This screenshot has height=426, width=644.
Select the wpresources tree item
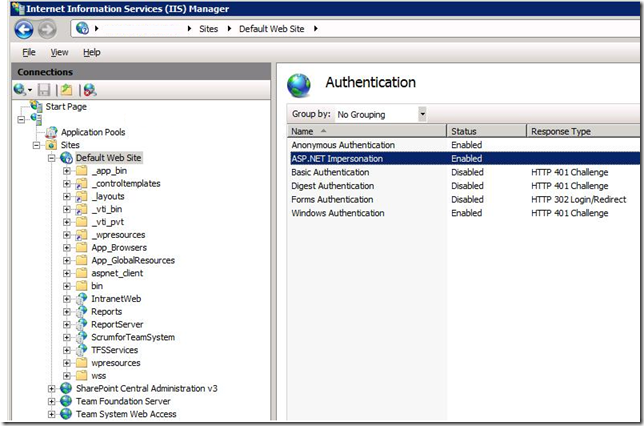[x=116, y=363]
